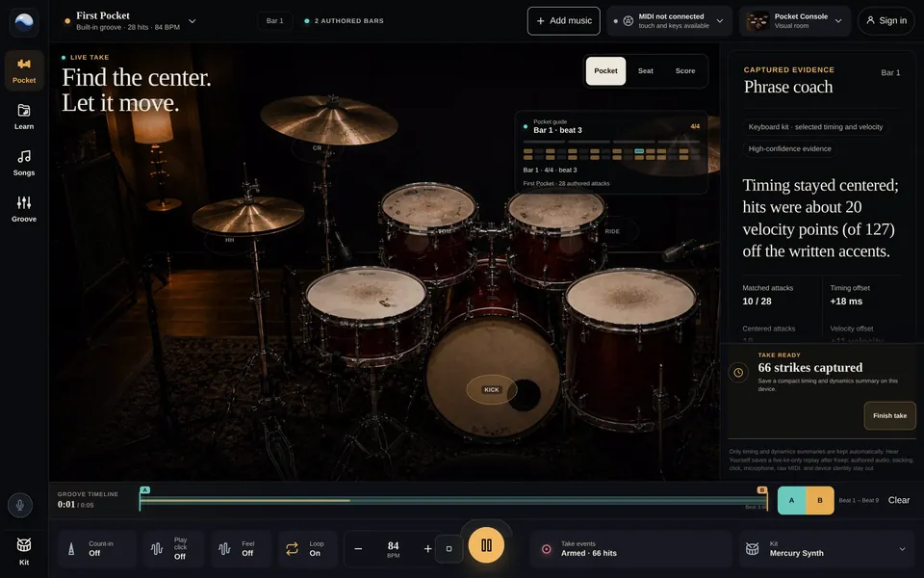
Task: Click the Timing offset +18 ms stat
Action: [x=850, y=295]
